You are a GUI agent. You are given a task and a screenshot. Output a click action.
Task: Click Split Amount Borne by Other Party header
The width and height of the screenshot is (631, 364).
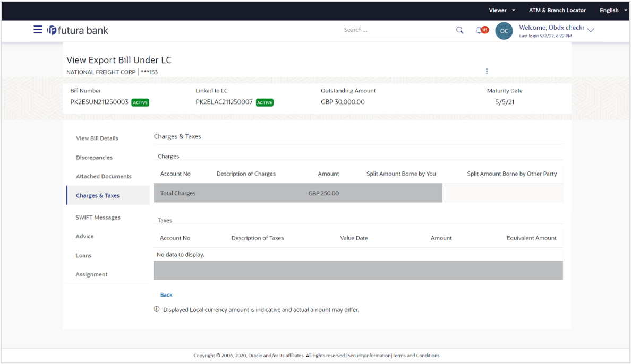tap(512, 174)
